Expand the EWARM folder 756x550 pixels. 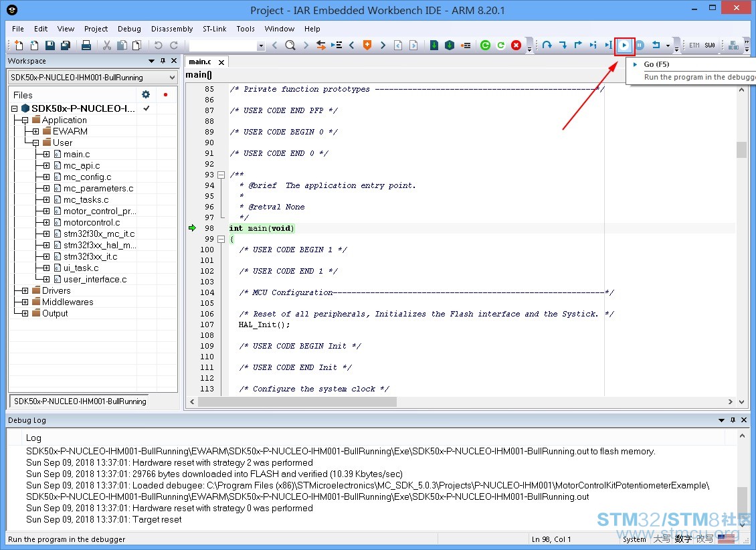(35, 131)
